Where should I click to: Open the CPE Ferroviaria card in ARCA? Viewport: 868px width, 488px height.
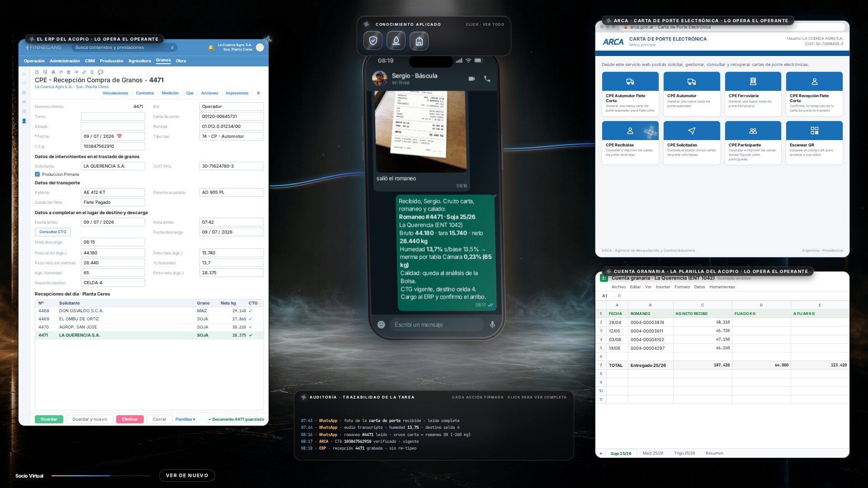(x=753, y=94)
